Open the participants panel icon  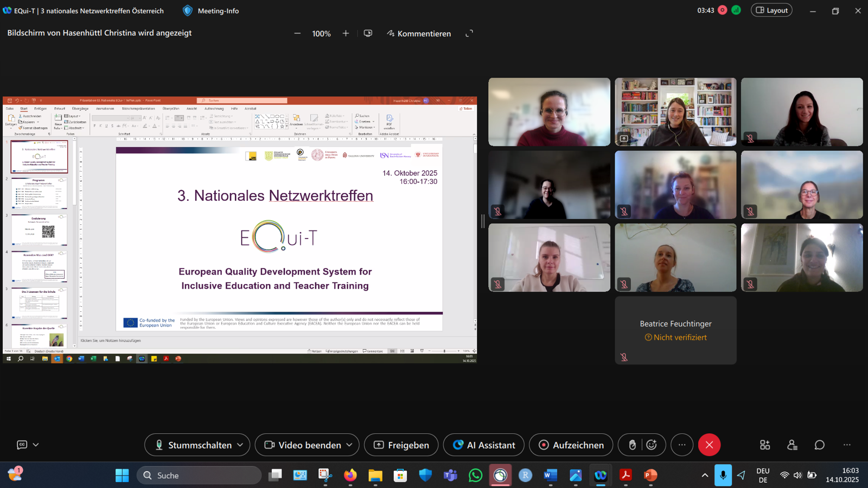792,445
